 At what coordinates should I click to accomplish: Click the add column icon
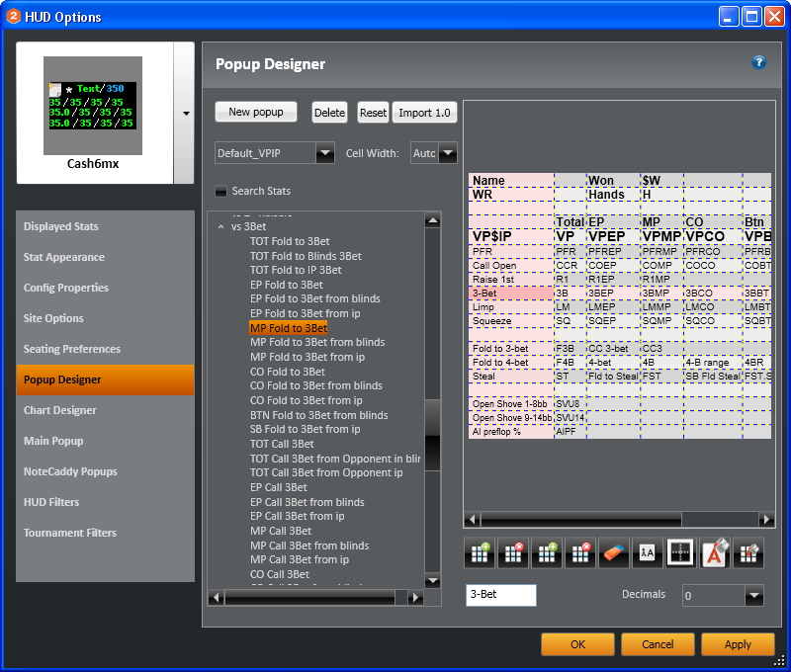click(x=481, y=553)
